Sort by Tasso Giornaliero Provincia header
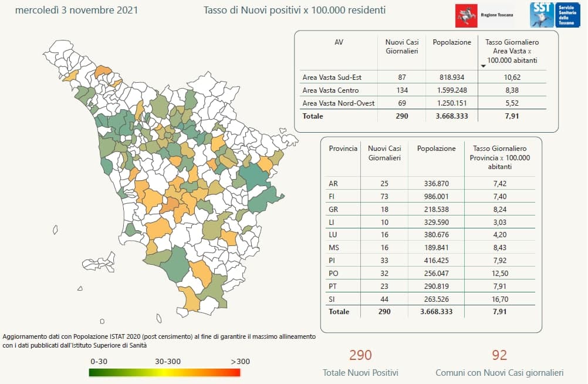 [x=500, y=157]
